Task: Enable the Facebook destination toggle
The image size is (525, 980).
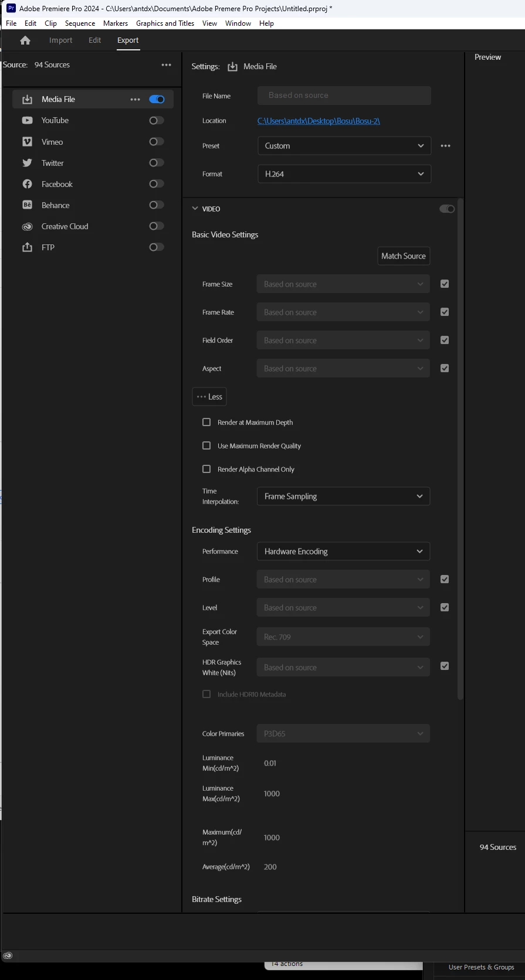Action: coord(157,184)
